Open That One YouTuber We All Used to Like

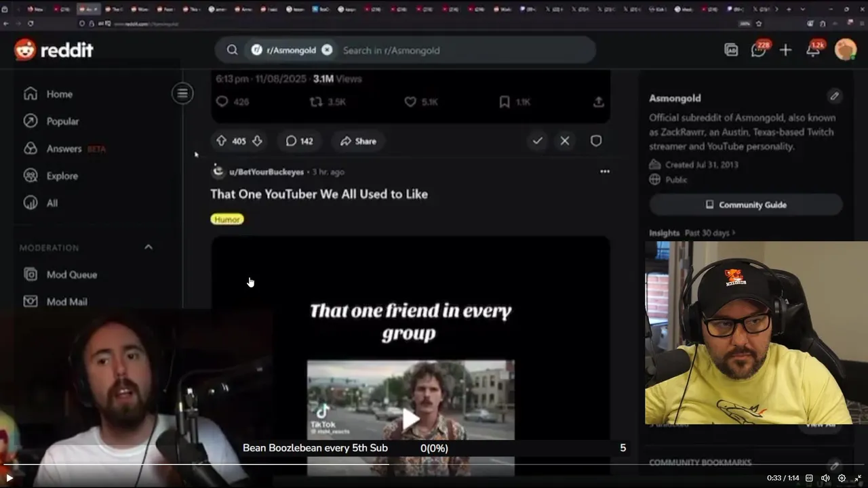(x=319, y=194)
